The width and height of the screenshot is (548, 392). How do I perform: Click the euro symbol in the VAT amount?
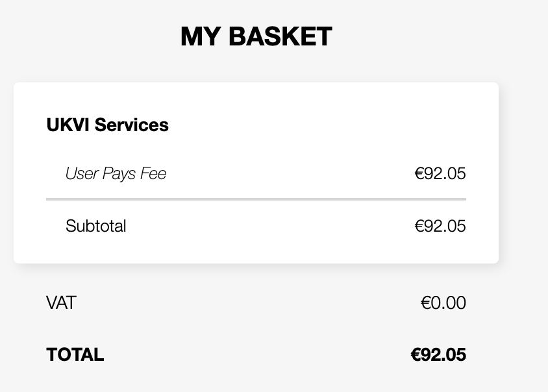(426, 303)
